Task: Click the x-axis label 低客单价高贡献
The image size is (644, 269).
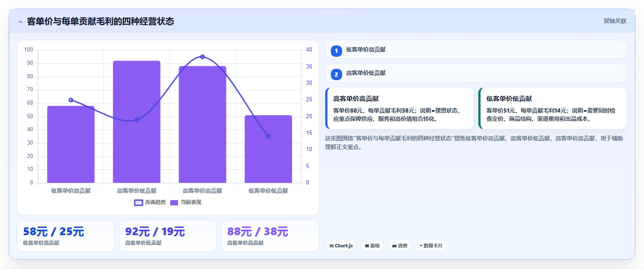Action: (x=71, y=191)
